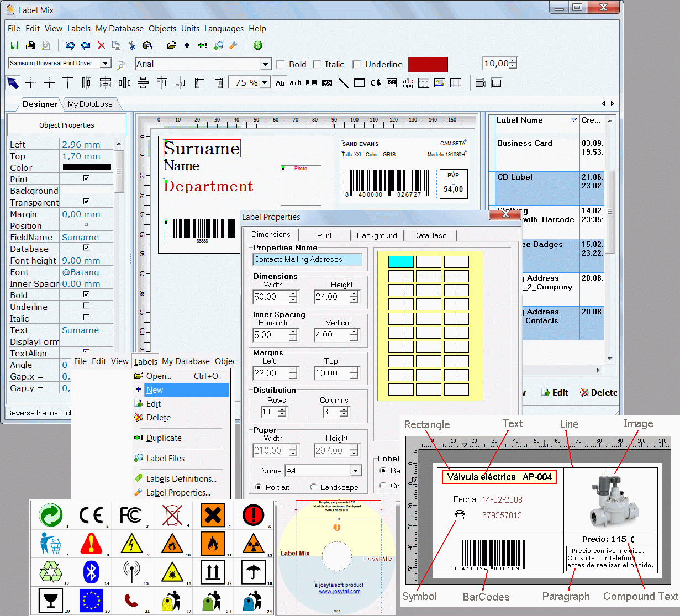Switch to the Designer tab

[x=40, y=104]
